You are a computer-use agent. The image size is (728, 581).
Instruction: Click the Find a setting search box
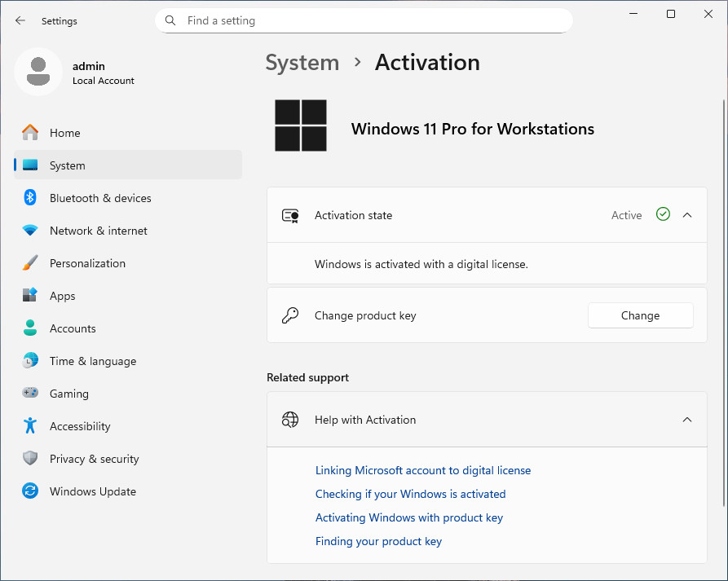point(364,20)
